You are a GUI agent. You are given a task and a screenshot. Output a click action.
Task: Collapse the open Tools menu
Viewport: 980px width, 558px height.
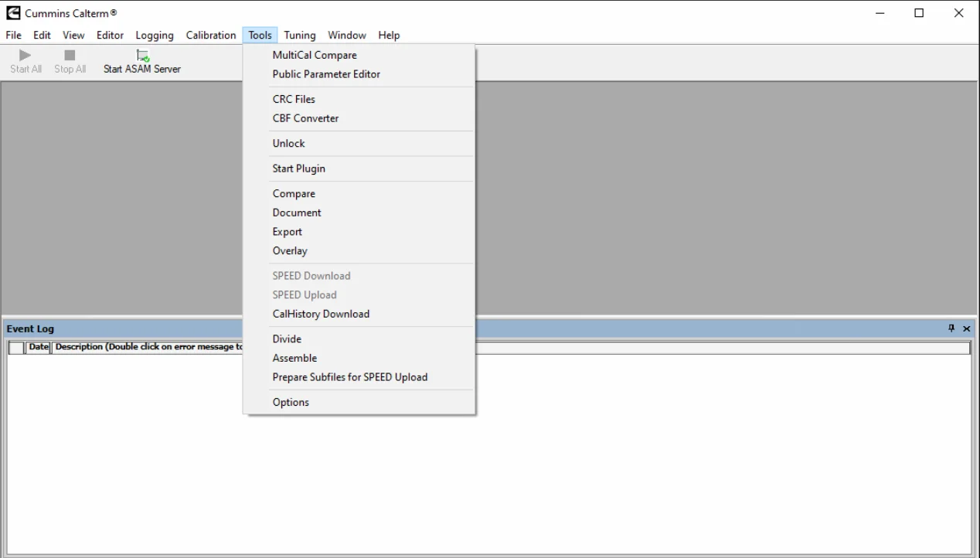pyautogui.click(x=260, y=35)
